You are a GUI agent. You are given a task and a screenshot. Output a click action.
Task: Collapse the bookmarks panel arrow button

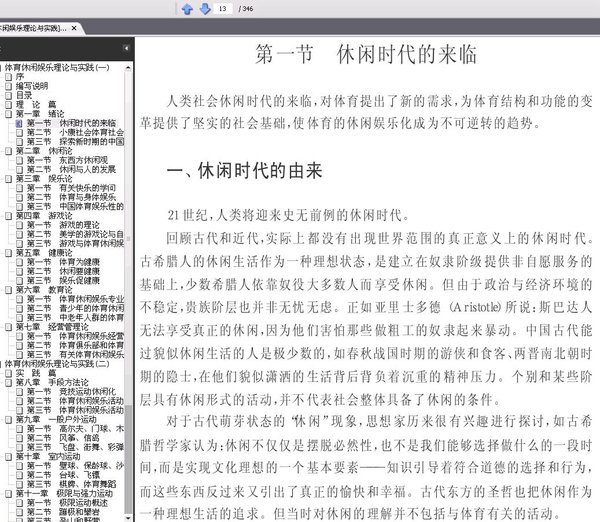point(126,48)
